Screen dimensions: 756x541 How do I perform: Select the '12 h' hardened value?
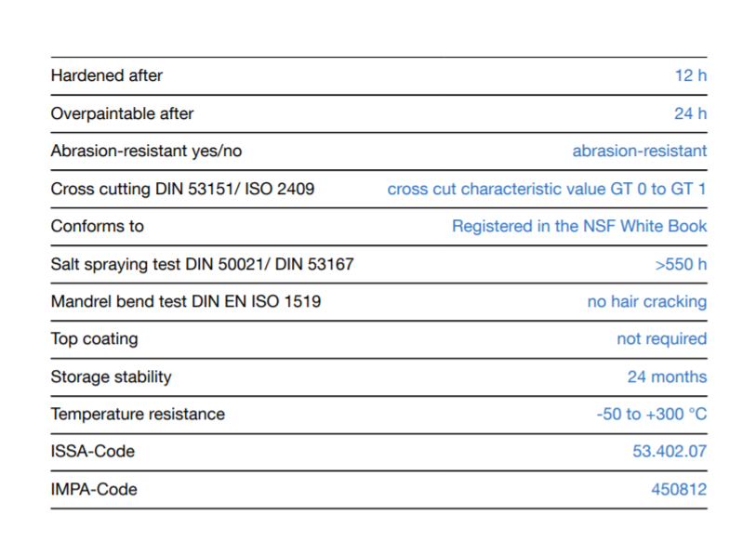[x=690, y=75]
